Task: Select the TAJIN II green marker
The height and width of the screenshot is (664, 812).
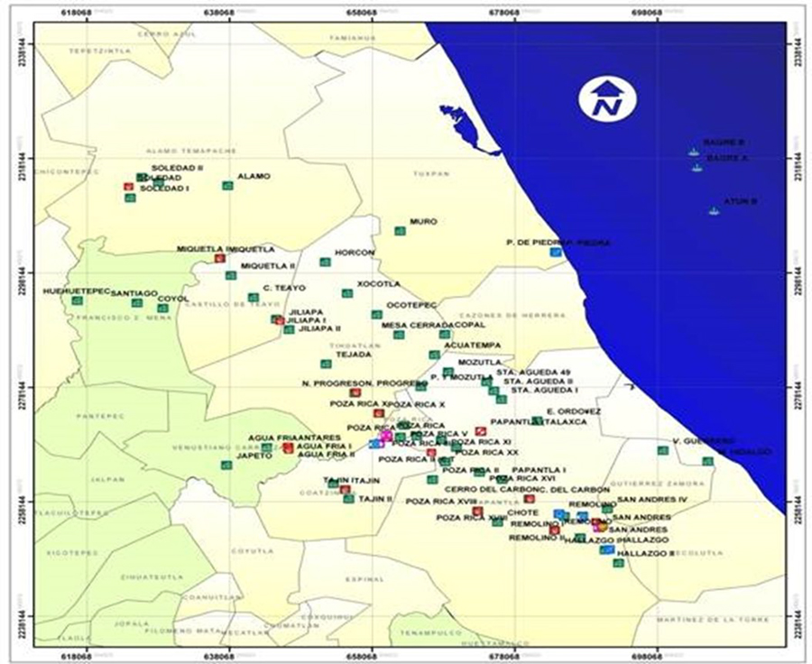Action: (x=348, y=498)
